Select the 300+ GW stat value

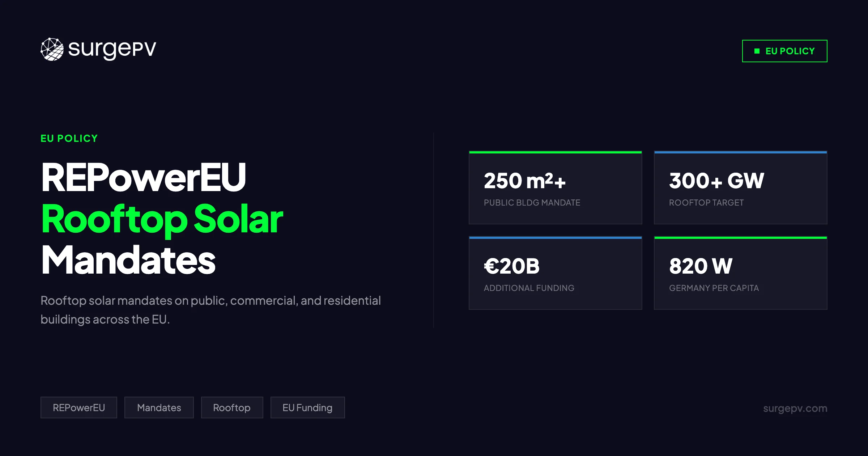point(716,181)
